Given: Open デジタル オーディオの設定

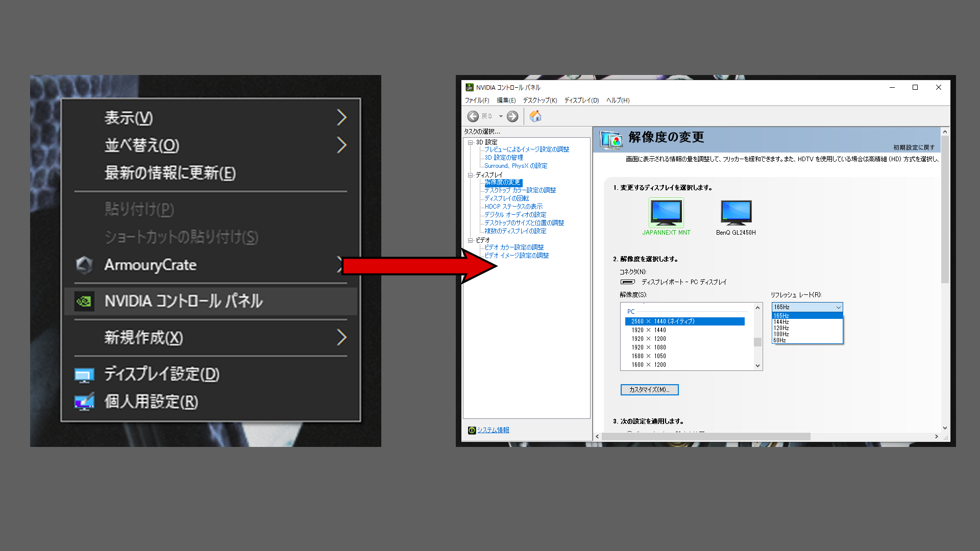Looking at the screenshot, I should (x=516, y=215).
